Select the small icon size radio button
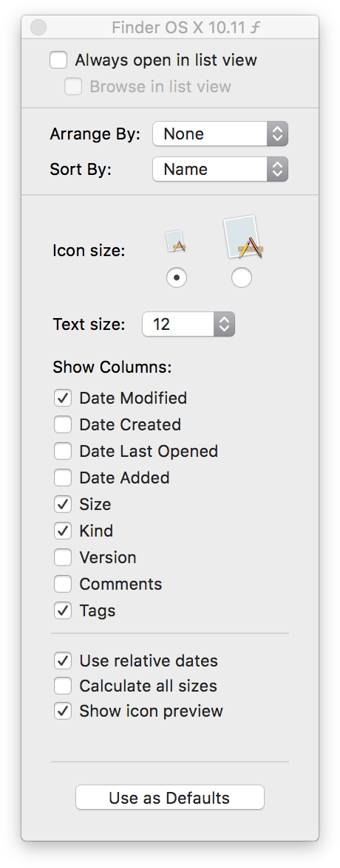340x868 pixels. click(x=177, y=278)
